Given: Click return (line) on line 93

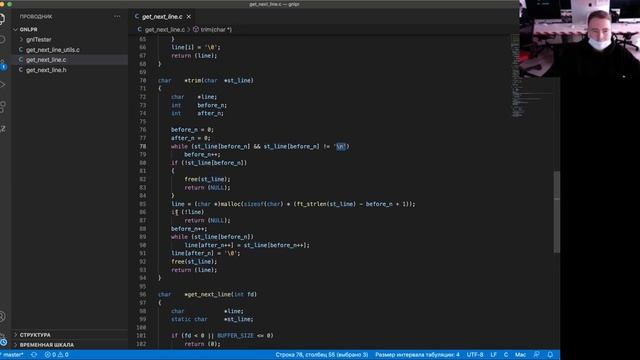Looking at the screenshot, I should pos(194,270).
